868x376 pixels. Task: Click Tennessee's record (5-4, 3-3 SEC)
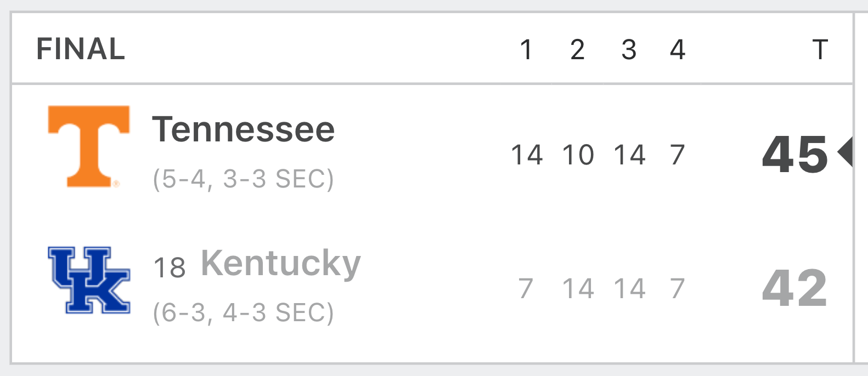point(243,179)
